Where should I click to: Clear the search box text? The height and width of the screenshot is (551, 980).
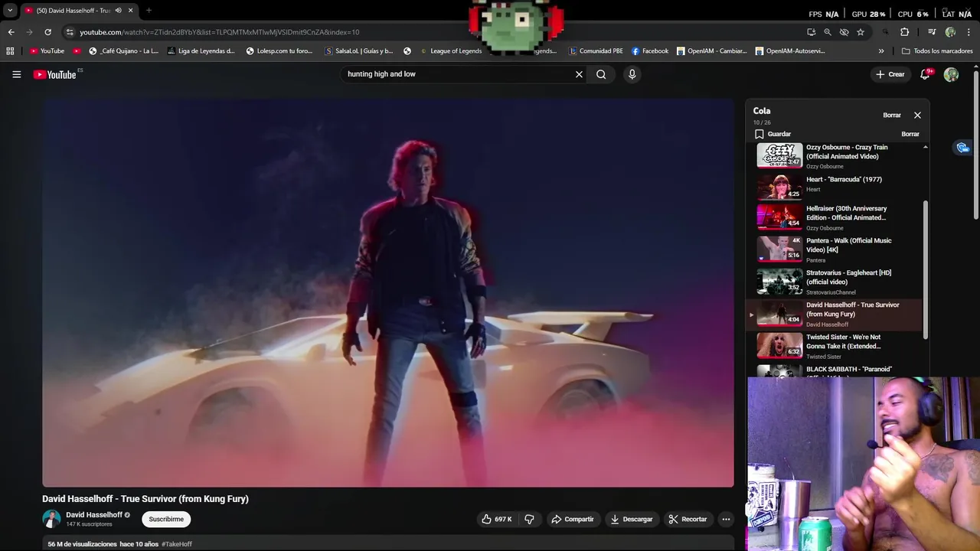(579, 74)
